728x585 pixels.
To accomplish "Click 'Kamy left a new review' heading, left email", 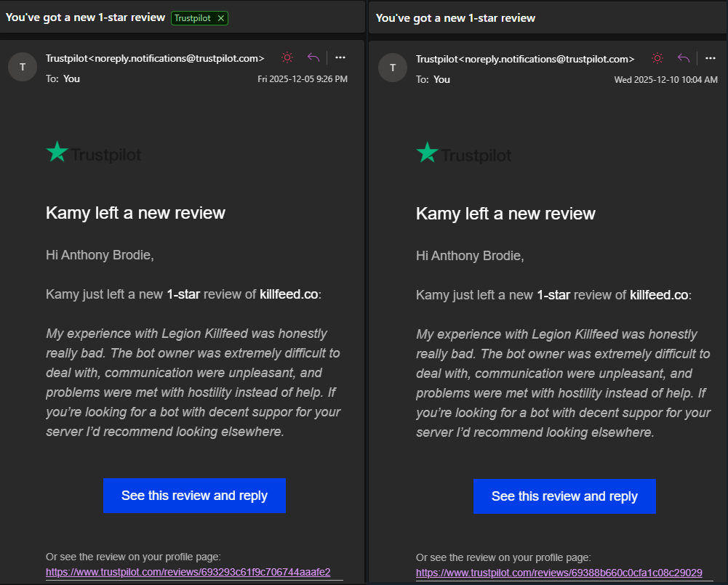I will point(135,213).
